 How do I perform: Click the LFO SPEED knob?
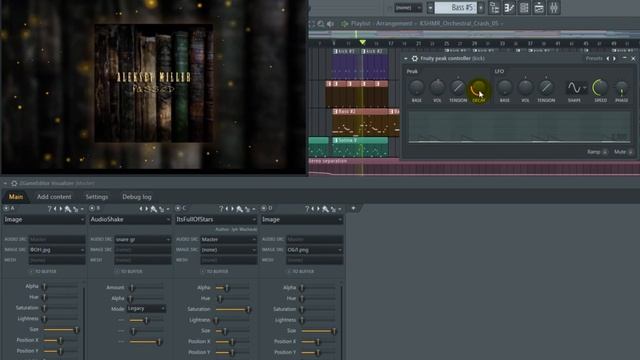[x=600, y=87]
